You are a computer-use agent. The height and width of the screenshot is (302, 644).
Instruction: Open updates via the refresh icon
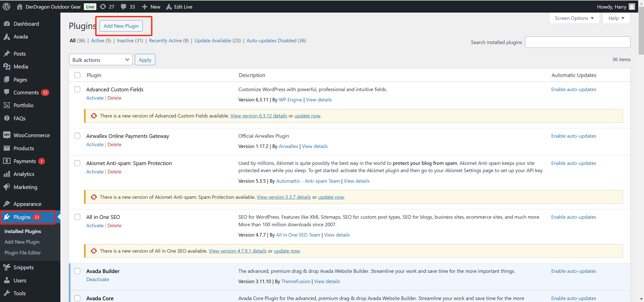[103, 7]
